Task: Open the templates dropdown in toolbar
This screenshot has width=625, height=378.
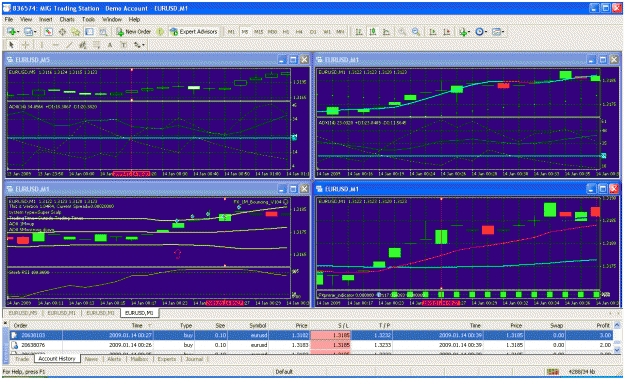Action: tap(503, 32)
